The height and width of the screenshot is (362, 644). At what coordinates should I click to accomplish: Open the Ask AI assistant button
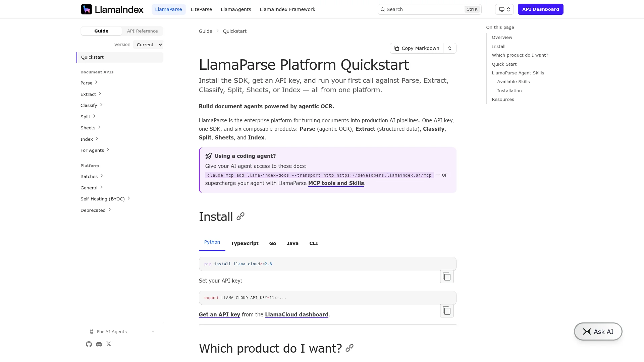click(598, 331)
